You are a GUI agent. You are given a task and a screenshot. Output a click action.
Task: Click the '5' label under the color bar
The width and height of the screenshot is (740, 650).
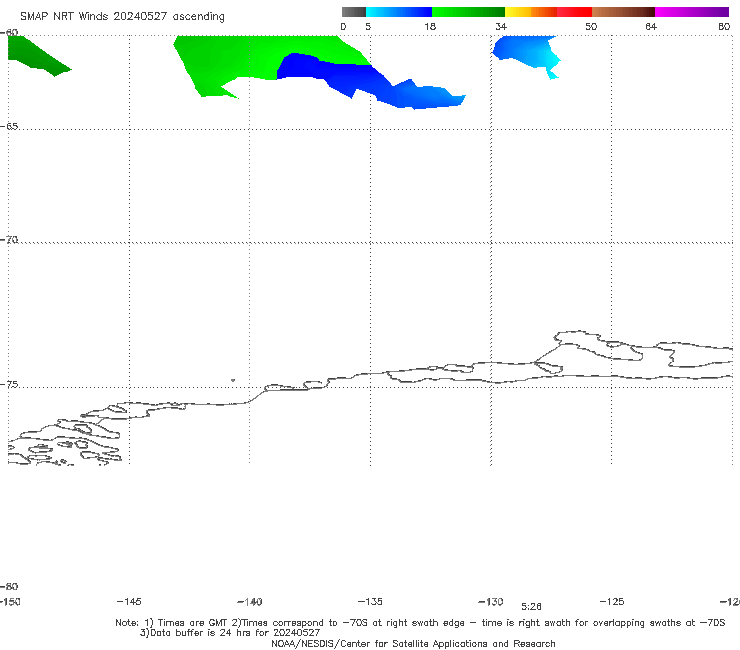(368, 26)
